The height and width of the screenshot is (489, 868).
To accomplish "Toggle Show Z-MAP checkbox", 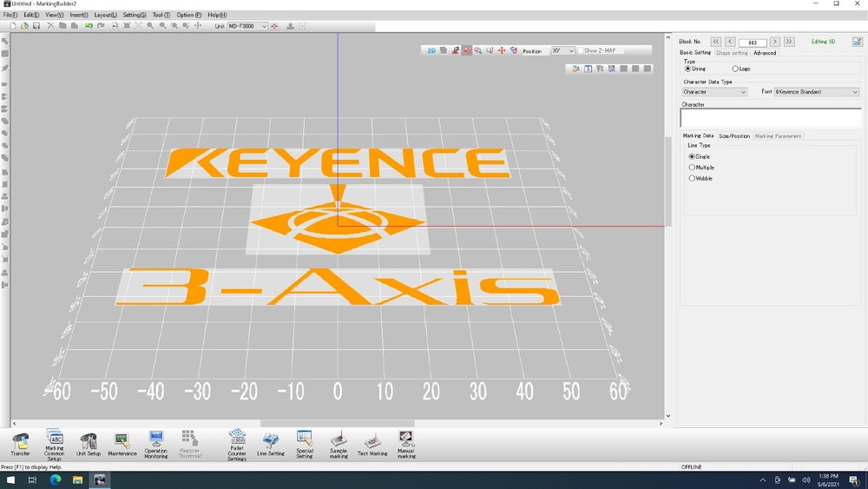I will (x=581, y=50).
